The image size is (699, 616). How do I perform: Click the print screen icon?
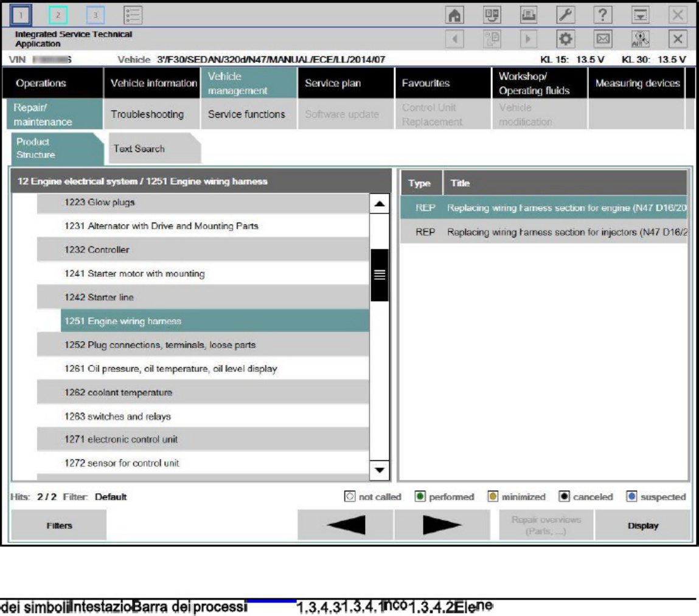pos(529,15)
